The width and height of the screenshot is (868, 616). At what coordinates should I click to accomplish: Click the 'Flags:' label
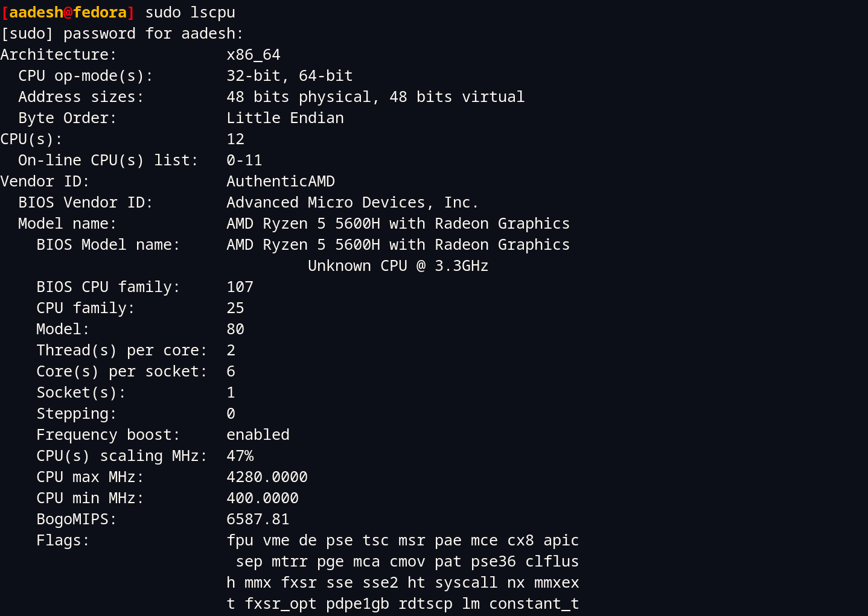[63, 541]
